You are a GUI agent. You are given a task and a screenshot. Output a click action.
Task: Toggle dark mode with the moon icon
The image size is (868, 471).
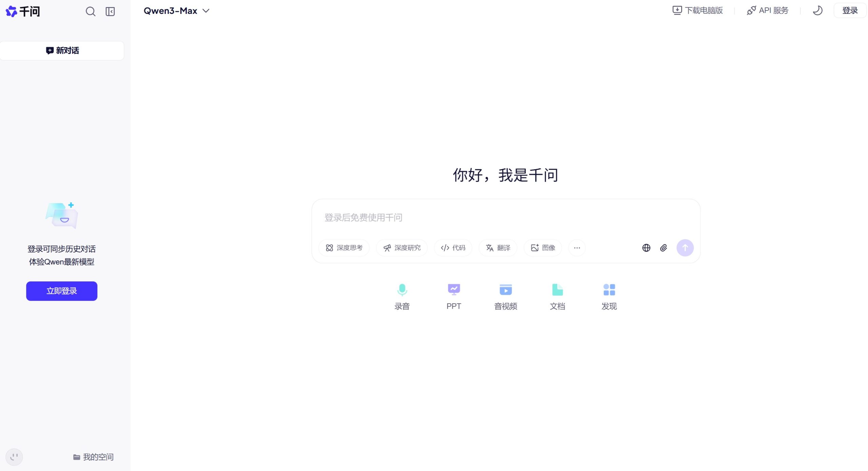click(x=817, y=11)
